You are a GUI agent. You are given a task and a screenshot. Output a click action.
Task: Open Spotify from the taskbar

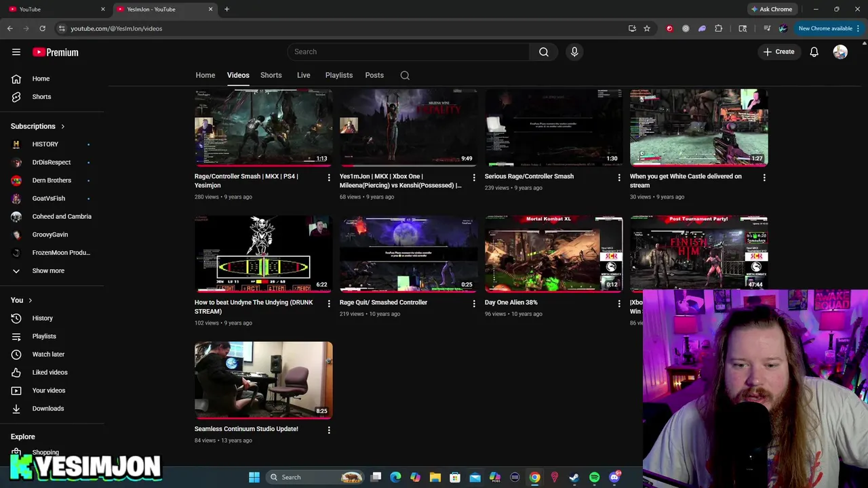point(594,477)
